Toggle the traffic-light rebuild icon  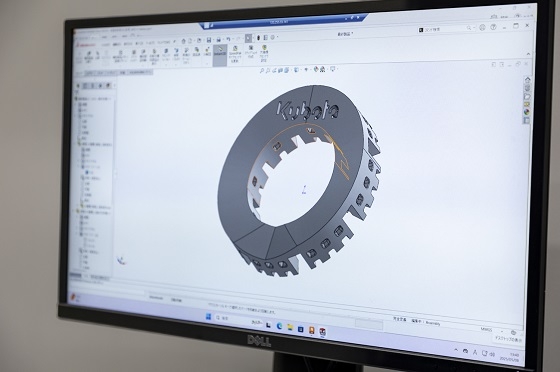259,38
